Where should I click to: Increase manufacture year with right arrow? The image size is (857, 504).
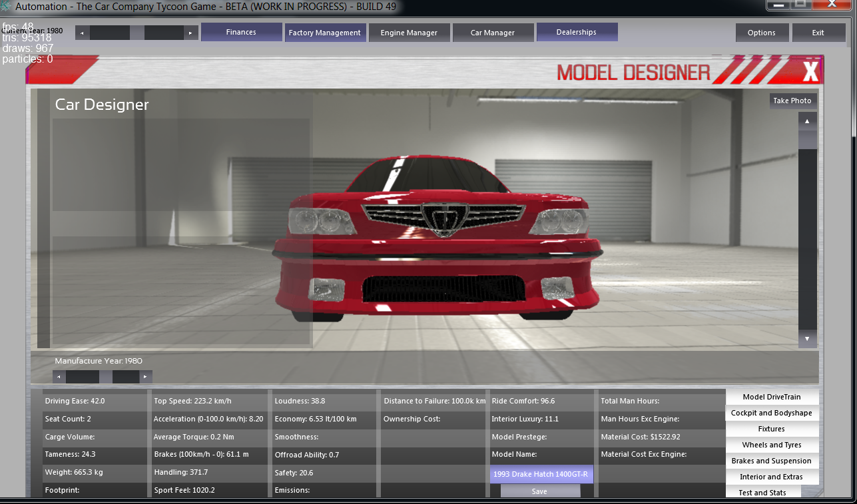[x=146, y=377]
